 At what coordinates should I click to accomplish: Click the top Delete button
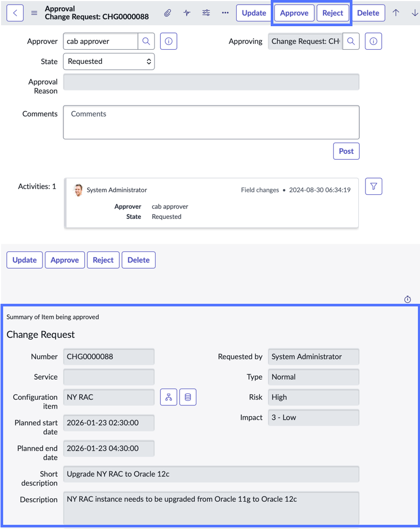coord(368,13)
